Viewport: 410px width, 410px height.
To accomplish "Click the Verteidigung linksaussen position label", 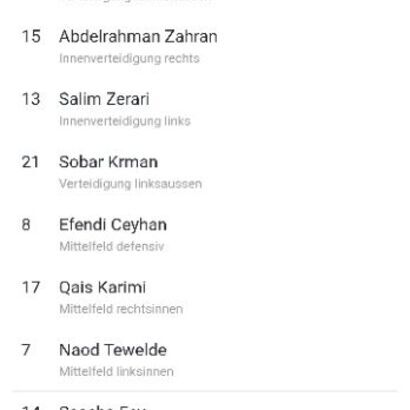I will coord(130,184).
